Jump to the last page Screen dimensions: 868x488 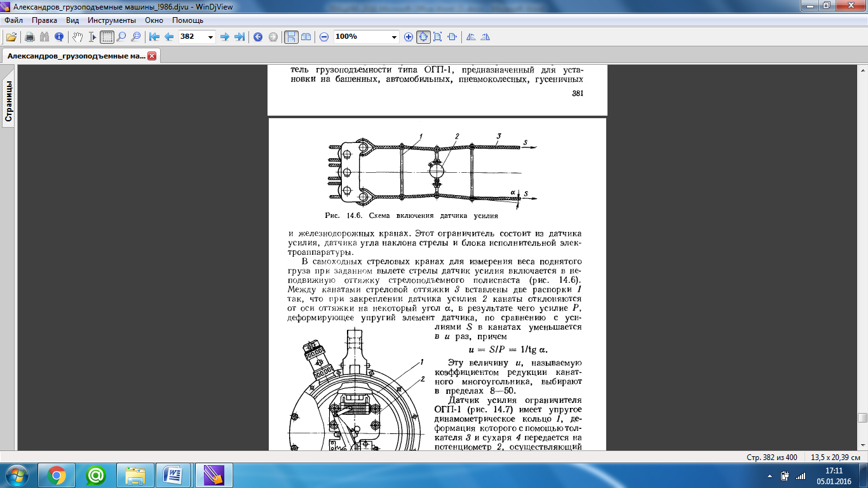240,37
